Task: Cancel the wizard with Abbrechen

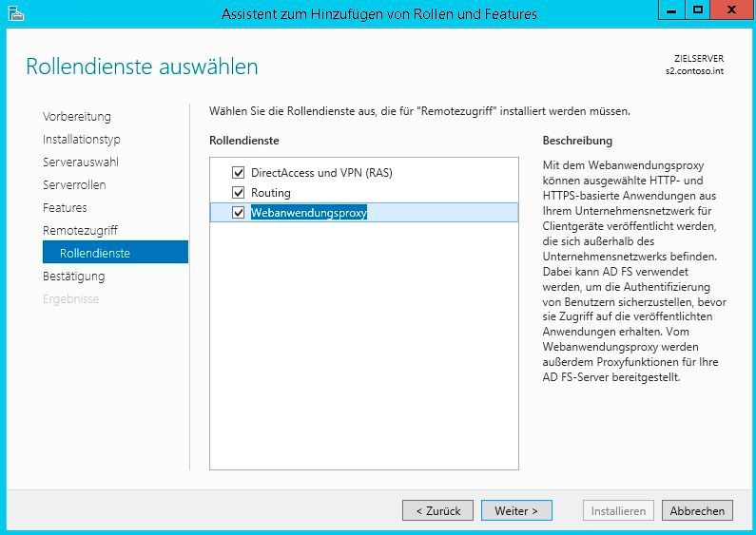Action: [x=697, y=510]
